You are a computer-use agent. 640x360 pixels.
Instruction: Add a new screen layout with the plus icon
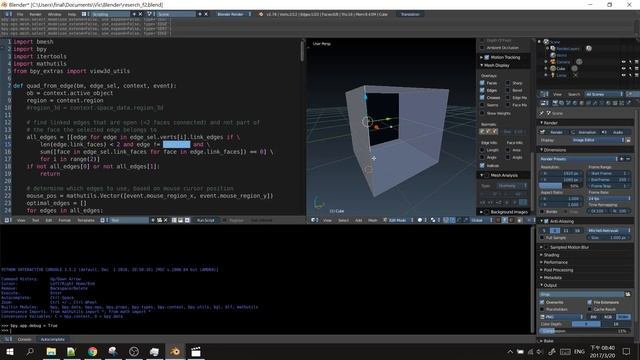pyautogui.click(x=134, y=14)
